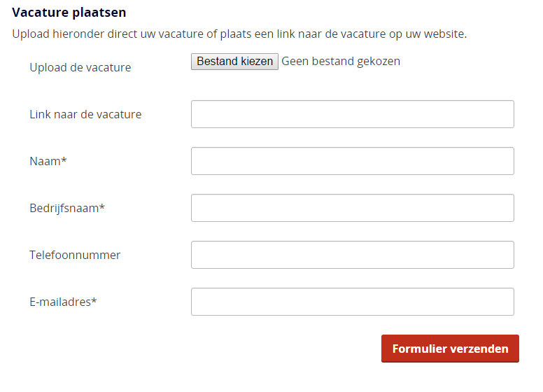Click the 'E-mailadres' field label
This screenshot has width=543, height=392.
(x=60, y=302)
